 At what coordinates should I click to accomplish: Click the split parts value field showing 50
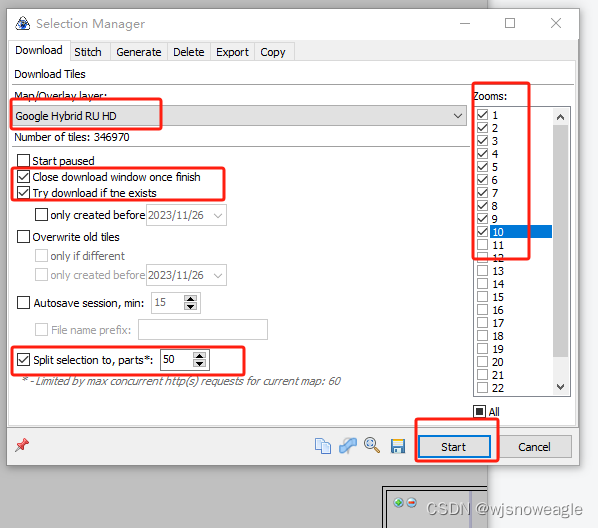177,359
